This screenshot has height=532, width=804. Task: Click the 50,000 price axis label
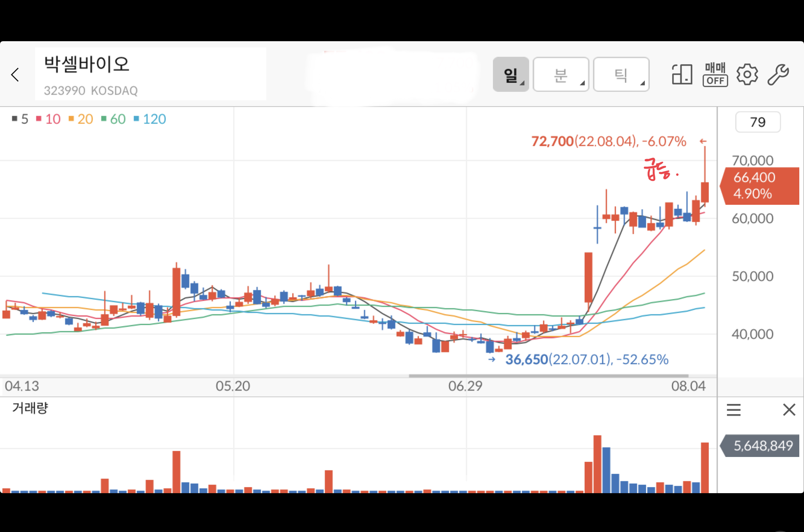pos(752,277)
